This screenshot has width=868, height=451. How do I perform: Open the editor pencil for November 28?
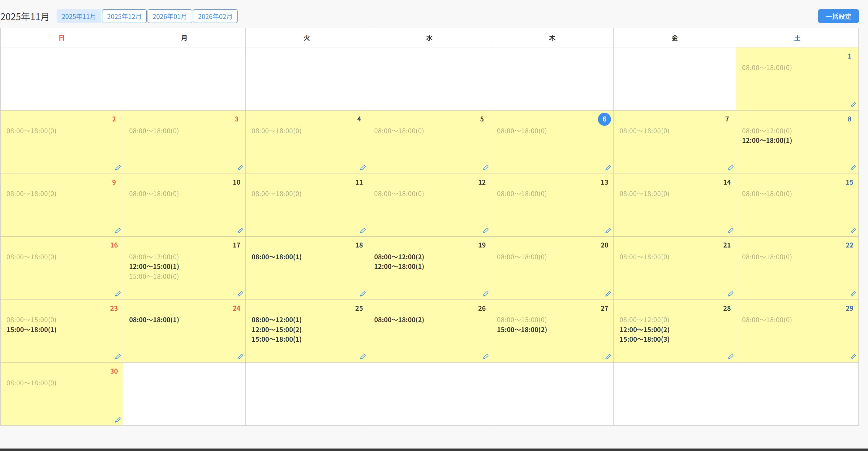tap(730, 357)
